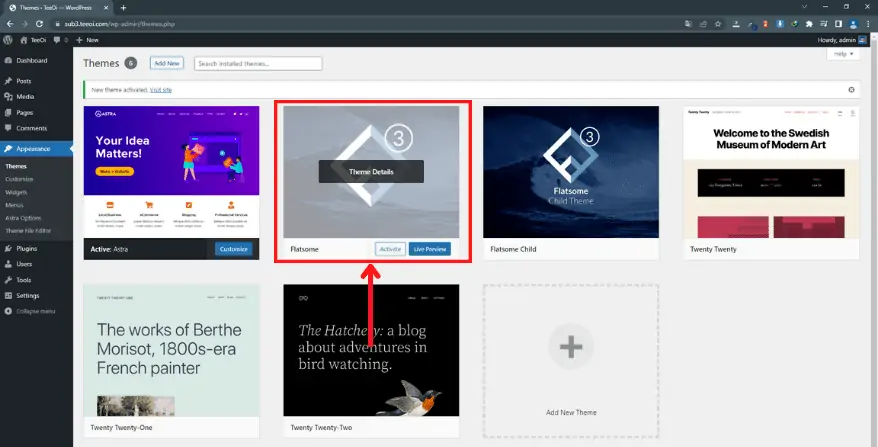Viewport: 878px width, 447px height.
Task: Open the Chrome profile avatar
Action: [x=853, y=24]
